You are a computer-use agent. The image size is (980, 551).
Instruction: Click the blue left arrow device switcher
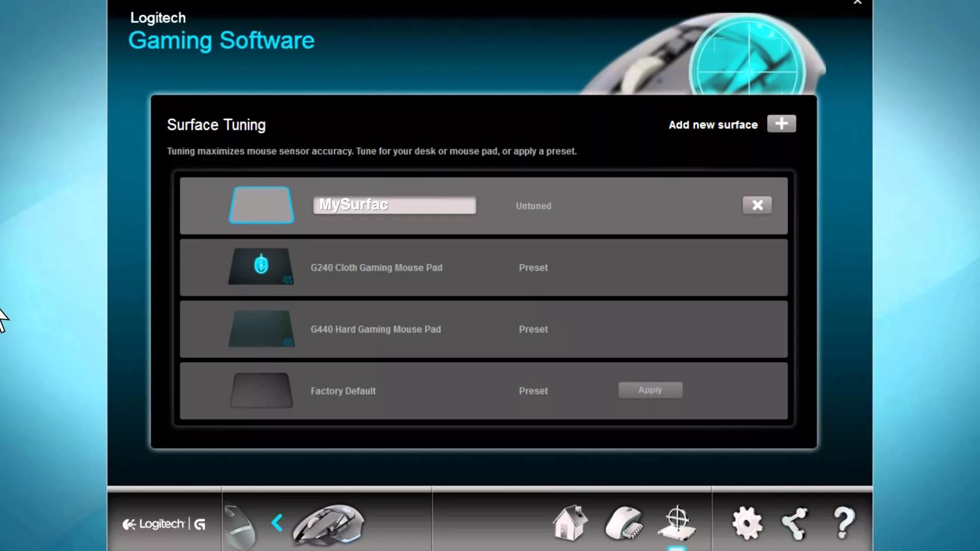click(277, 522)
